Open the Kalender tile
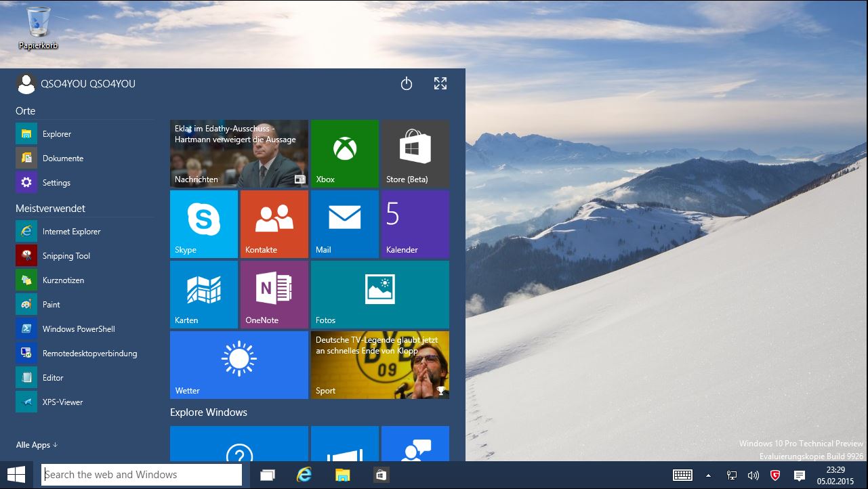The image size is (868, 489). pyautogui.click(x=415, y=224)
